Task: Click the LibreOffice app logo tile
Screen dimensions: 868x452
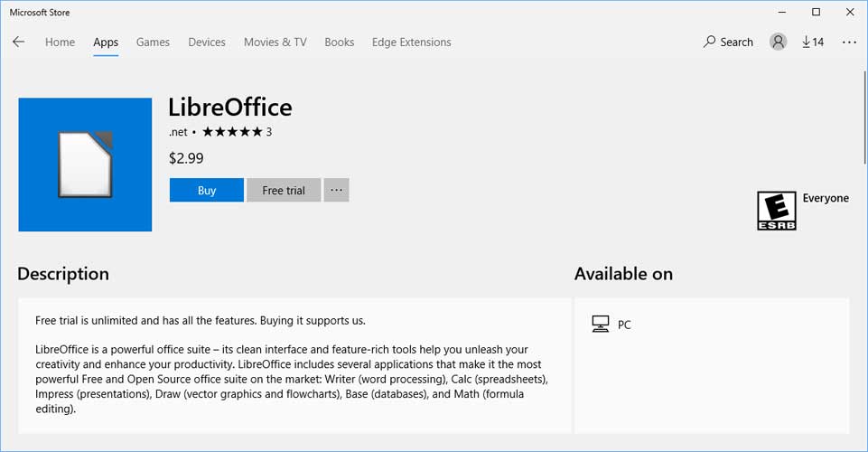Action: [85, 165]
